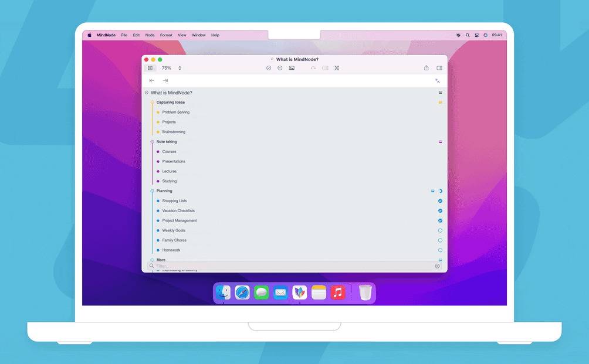Click the progress indicator next to Planning
Image resolution: width=589 pixels, height=364 pixels.
440,191
